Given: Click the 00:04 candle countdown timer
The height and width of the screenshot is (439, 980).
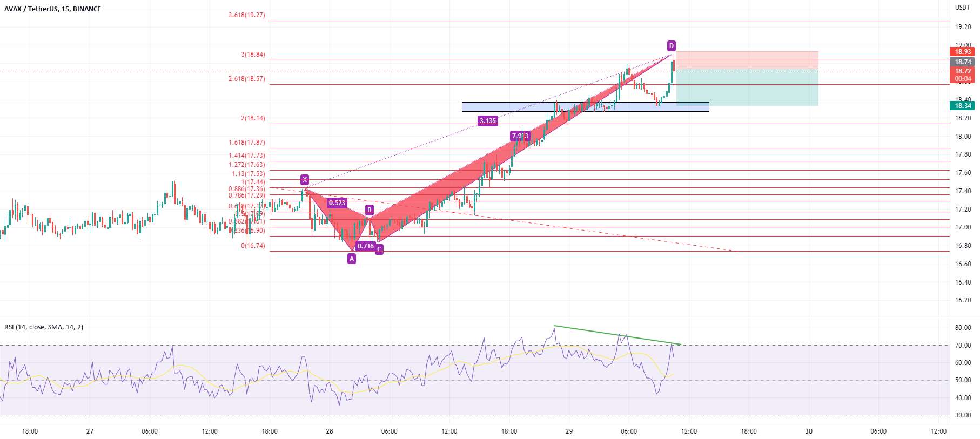Looking at the screenshot, I should (x=963, y=79).
